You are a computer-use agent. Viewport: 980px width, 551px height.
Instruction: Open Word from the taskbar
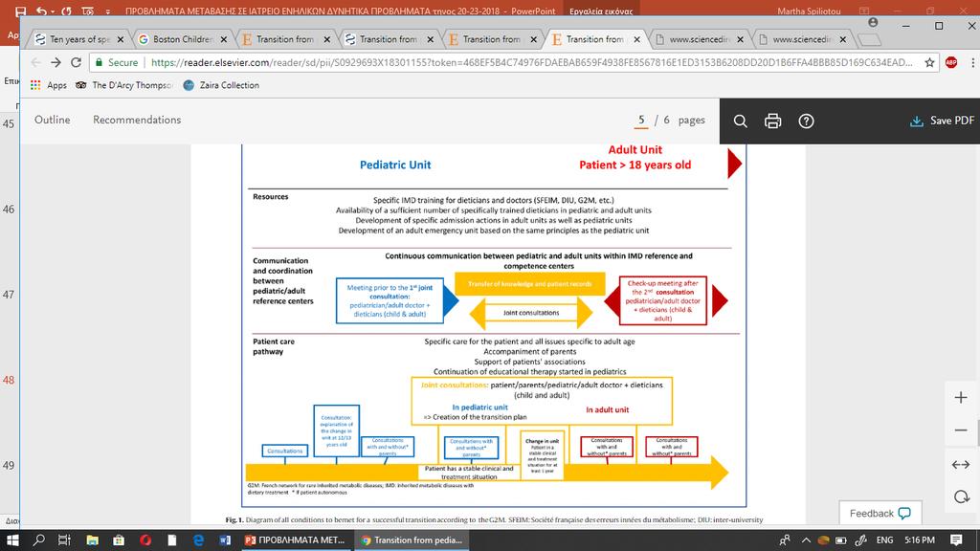[x=225, y=540]
